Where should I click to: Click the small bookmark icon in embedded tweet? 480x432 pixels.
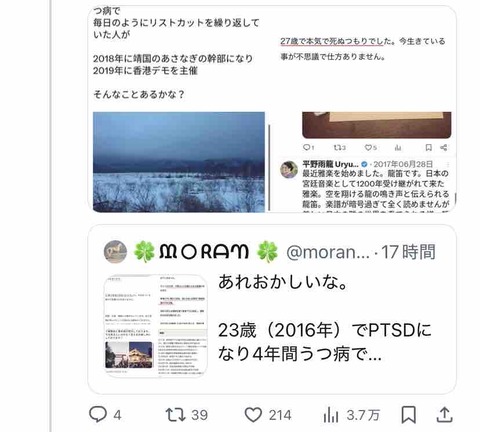coord(429,147)
